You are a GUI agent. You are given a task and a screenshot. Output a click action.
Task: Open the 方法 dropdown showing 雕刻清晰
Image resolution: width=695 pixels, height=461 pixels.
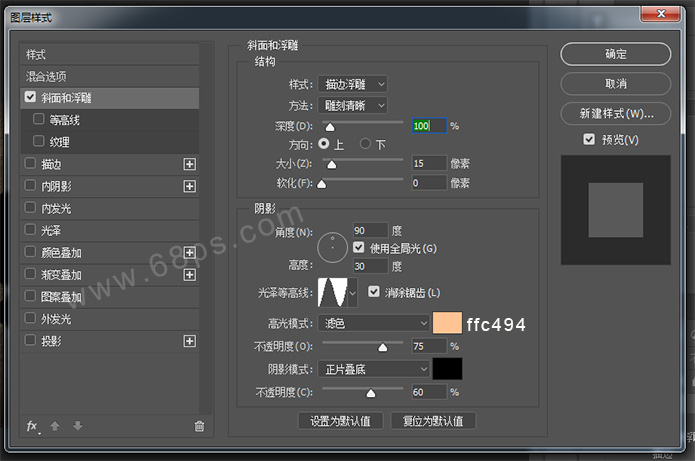pyautogui.click(x=353, y=105)
